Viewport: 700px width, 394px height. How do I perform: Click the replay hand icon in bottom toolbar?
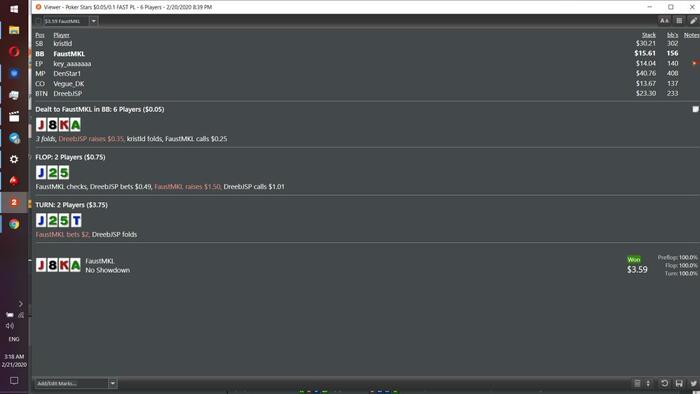coord(664,383)
